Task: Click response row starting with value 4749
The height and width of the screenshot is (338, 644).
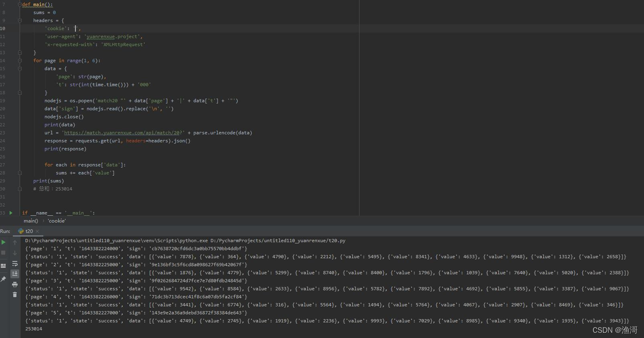Action: [327, 321]
